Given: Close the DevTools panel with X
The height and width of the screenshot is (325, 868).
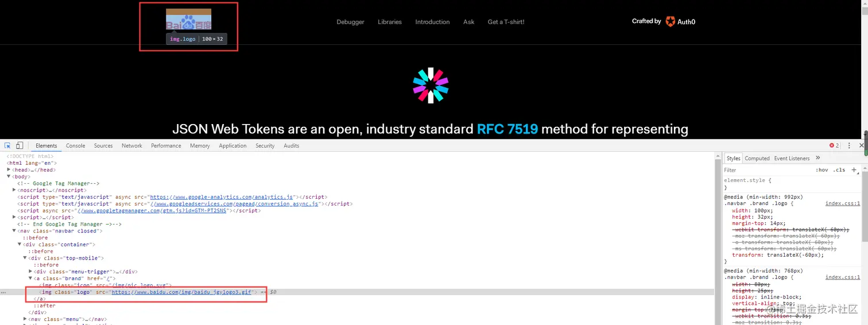Looking at the screenshot, I should click(861, 146).
